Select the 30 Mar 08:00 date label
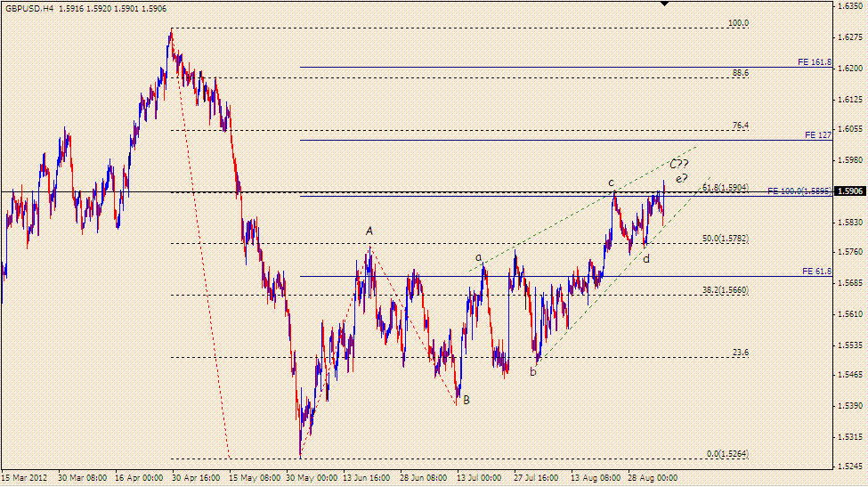Image resolution: width=868 pixels, height=487 pixels. tap(82, 477)
